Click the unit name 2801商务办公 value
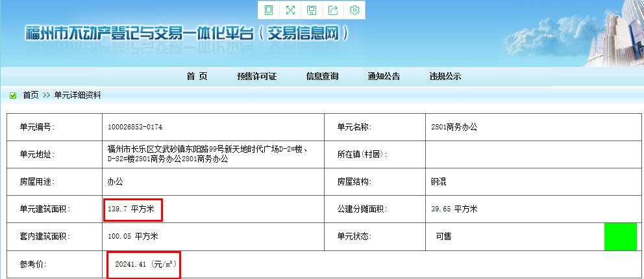Screen dimensions: 644x279 454,127
